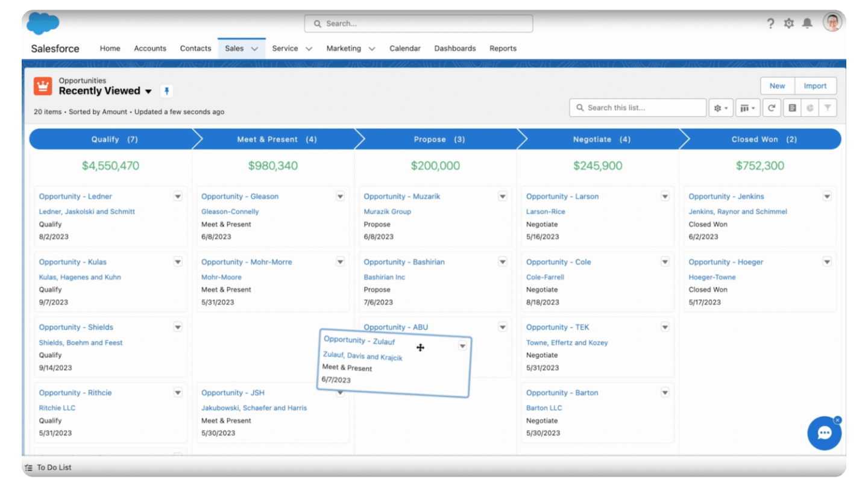Viewport: 868px width, 488px height.
Task: Open Opportunity - Cole card action menu
Action: tap(665, 262)
